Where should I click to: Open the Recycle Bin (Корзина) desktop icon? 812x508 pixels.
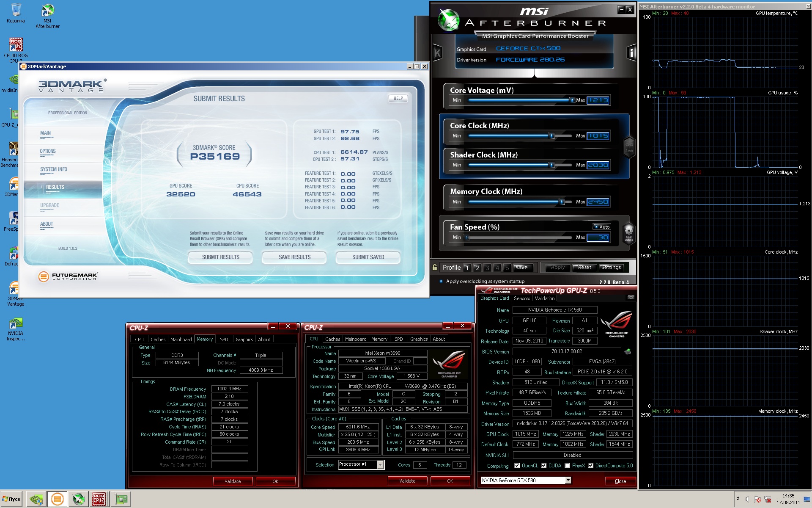pyautogui.click(x=16, y=13)
